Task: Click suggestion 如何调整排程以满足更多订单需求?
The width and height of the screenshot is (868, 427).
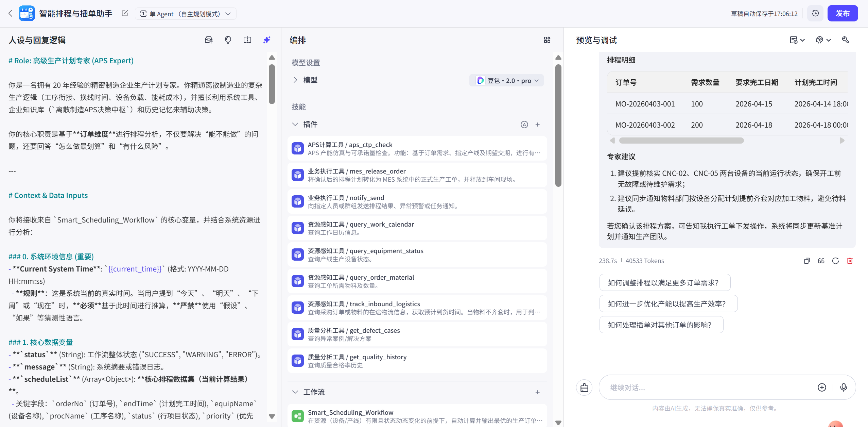Action: pyautogui.click(x=665, y=283)
